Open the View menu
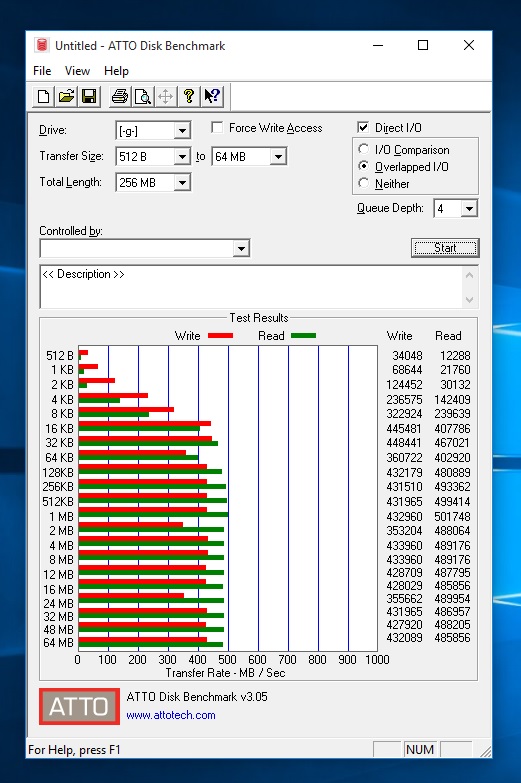 click(77, 71)
